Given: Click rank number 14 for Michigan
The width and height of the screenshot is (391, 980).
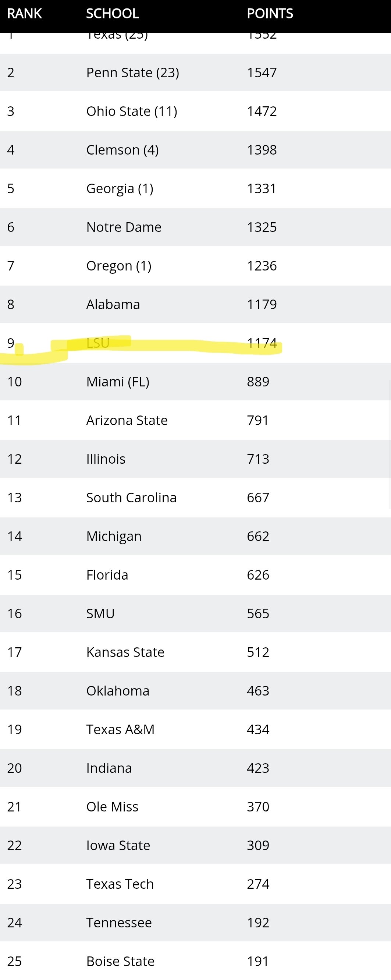Looking at the screenshot, I should coord(14,537).
